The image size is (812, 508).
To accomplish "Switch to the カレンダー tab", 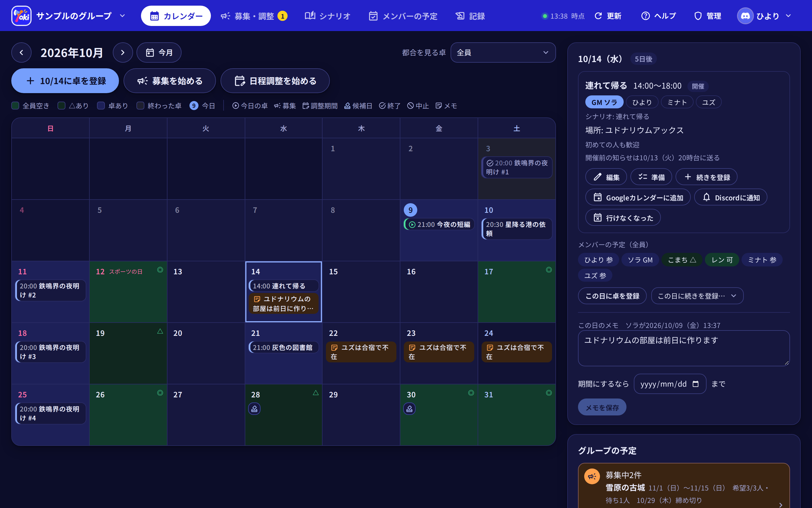I will (176, 16).
